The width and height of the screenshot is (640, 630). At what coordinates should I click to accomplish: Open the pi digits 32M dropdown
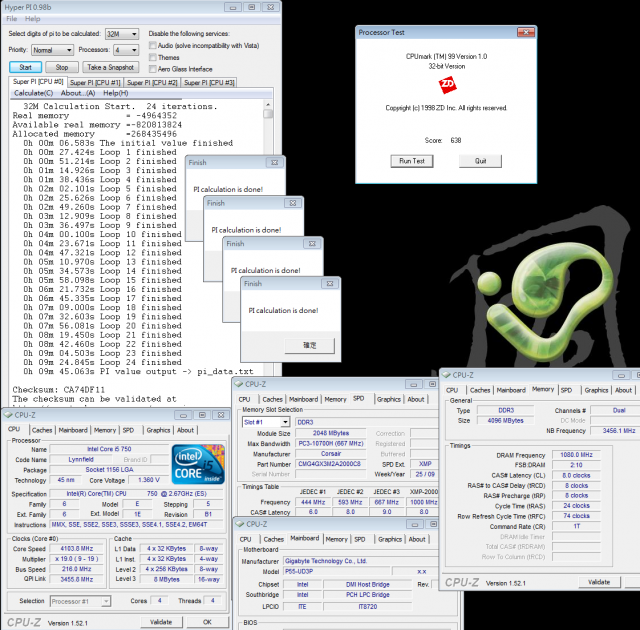[122, 34]
